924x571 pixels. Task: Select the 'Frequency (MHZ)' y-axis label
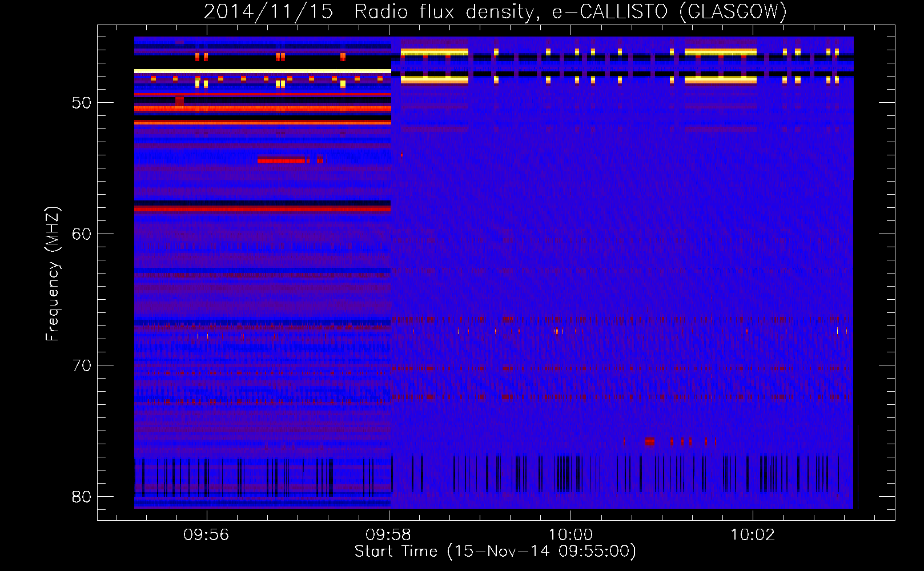pyautogui.click(x=52, y=274)
